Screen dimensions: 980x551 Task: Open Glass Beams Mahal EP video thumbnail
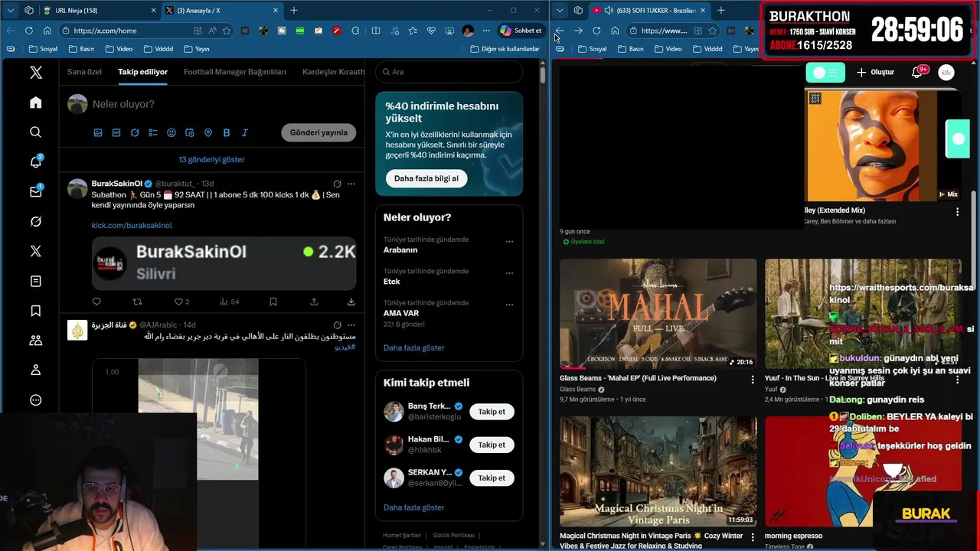pos(658,314)
